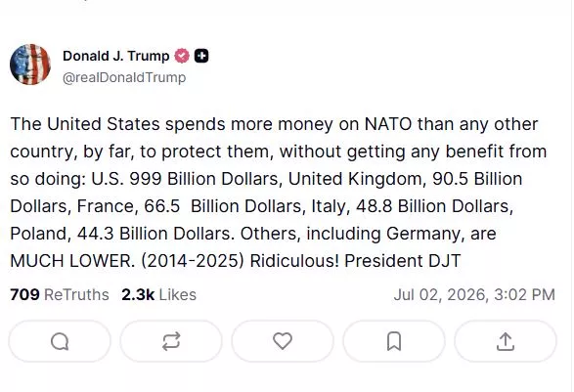Viewport: 574px width, 392px height.
Task: Click the reply speech bubble icon
Action: click(x=60, y=341)
